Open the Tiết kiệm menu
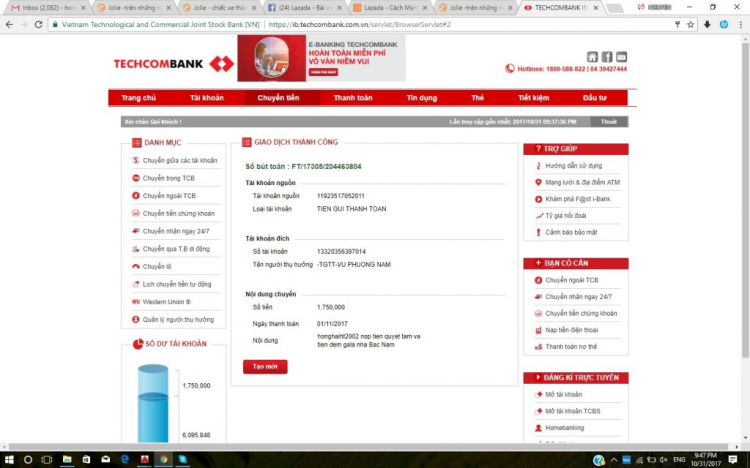The image size is (750, 468). (x=533, y=98)
